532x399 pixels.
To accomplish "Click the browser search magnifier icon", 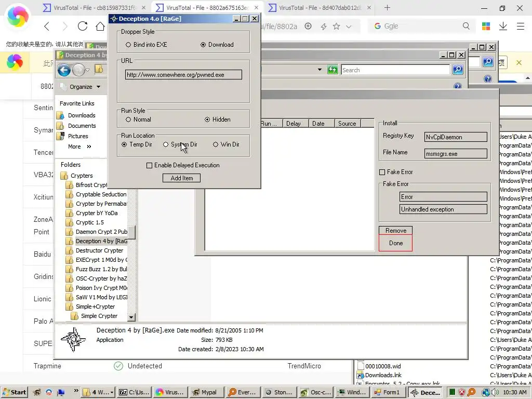I will pos(466,26).
